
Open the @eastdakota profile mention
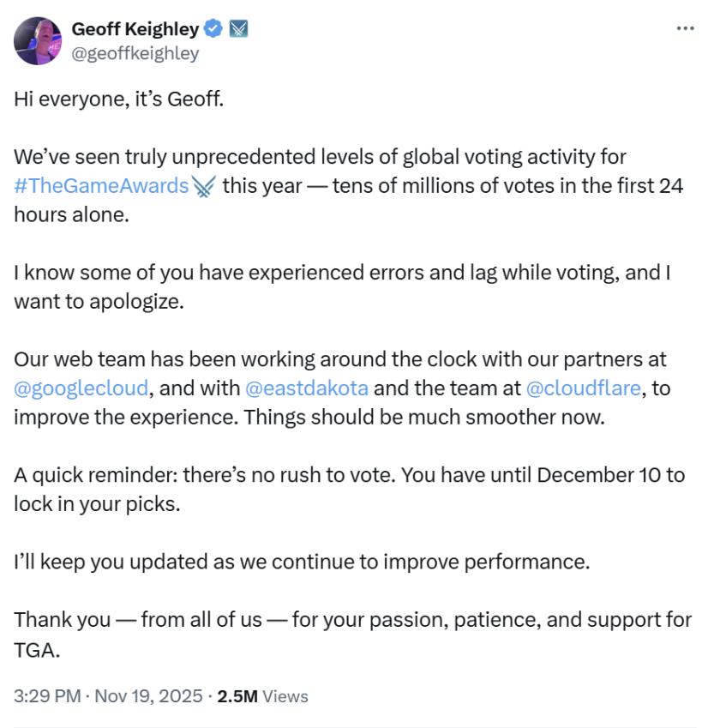pyautogui.click(x=307, y=388)
